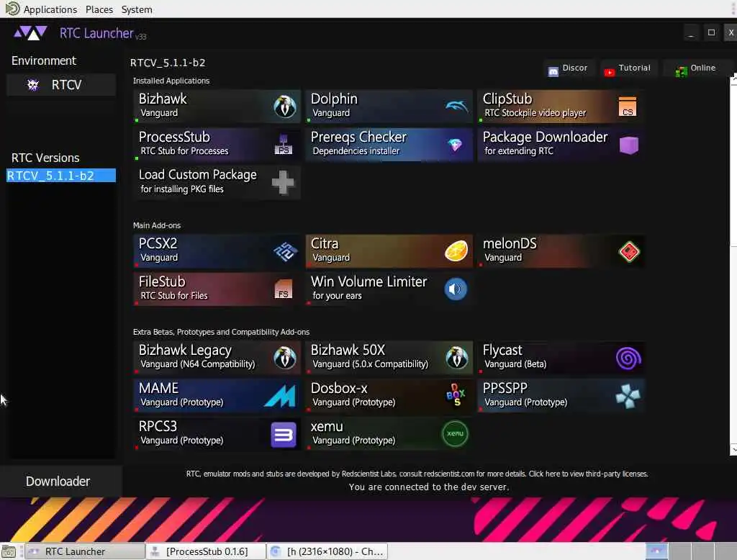Click melonDS Vanguard title text
The image size is (737, 560).
(x=510, y=243)
